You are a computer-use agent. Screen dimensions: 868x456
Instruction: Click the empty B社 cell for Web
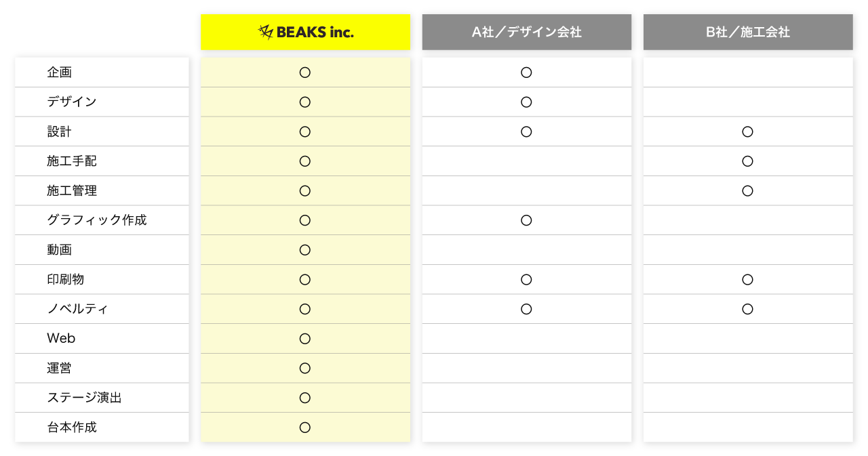(x=747, y=339)
